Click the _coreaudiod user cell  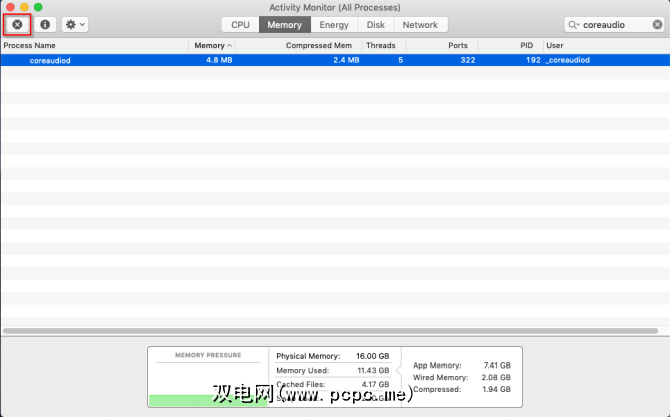tap(568, 60)
